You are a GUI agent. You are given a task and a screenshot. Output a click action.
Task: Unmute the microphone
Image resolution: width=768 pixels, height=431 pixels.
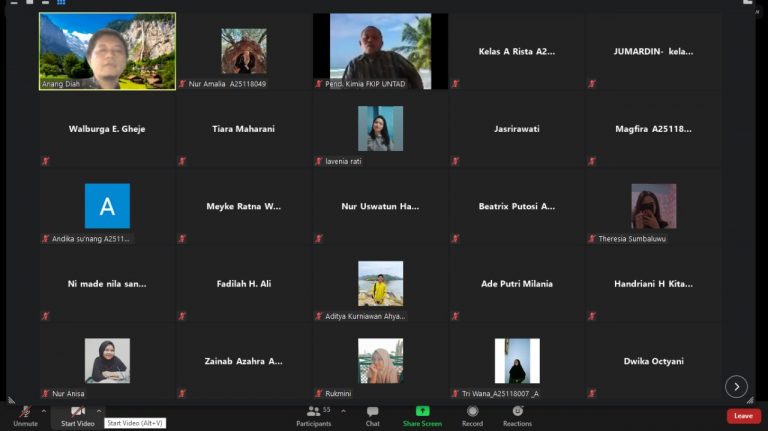(x=25, y=414)
